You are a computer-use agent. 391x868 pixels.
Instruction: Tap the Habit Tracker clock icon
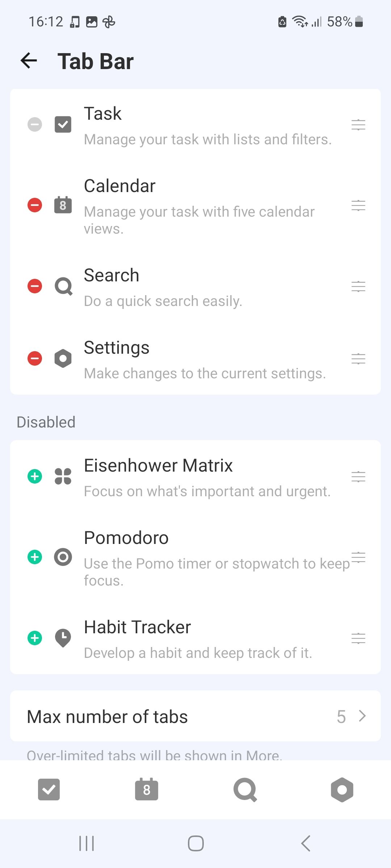click(x=63, y=638)
